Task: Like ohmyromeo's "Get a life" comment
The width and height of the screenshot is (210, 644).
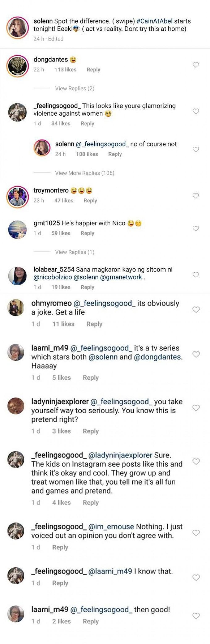Action: point(196,309)
